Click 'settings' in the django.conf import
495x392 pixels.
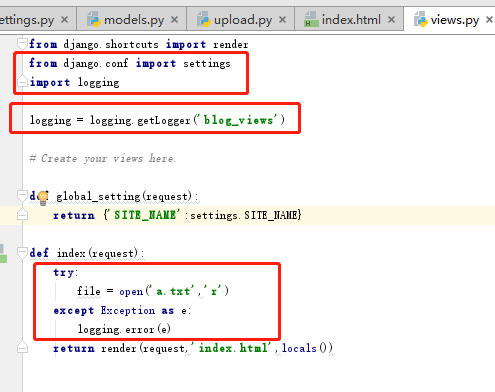(207, 64)
